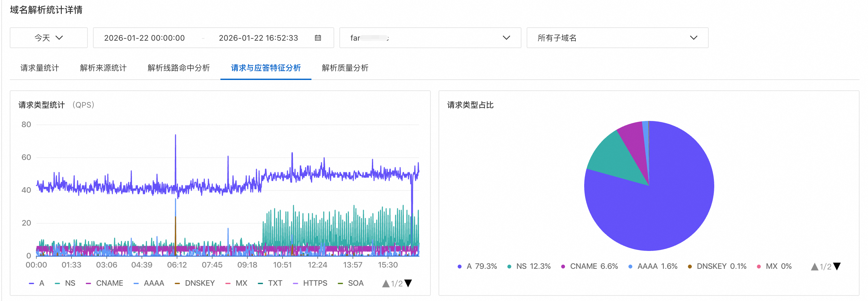Toggle the NS series in line chart legend
The height and width of the screenshot is (301, 868).
(x=65, y=283)
